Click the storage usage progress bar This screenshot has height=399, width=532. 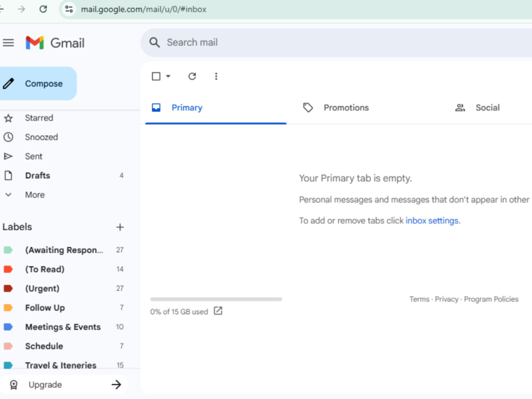click(216, 299)
